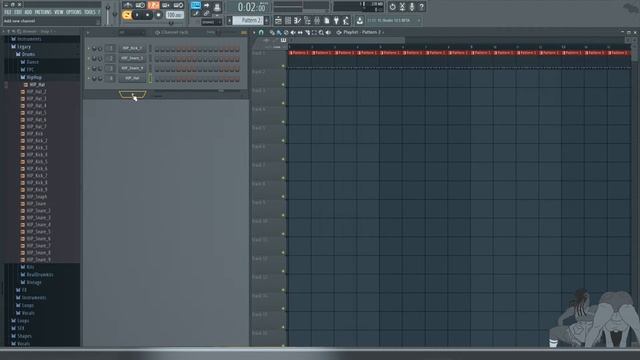Open the PATTERNS menu
The image size is (640, 360).
click(43, 12)
